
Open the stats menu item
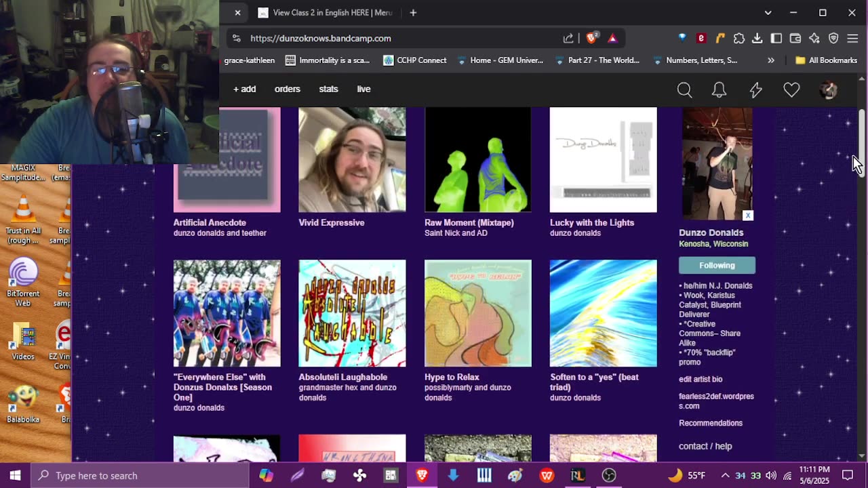point(328,89)
